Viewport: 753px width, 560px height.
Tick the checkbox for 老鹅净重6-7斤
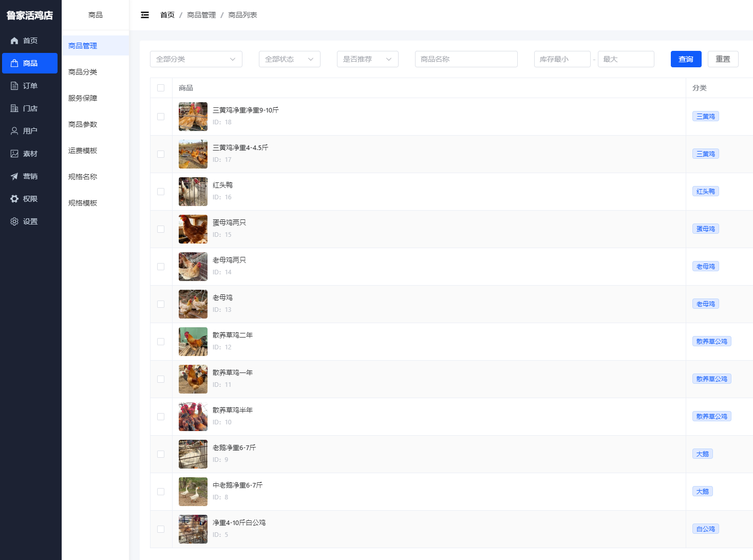click(161, 454)
